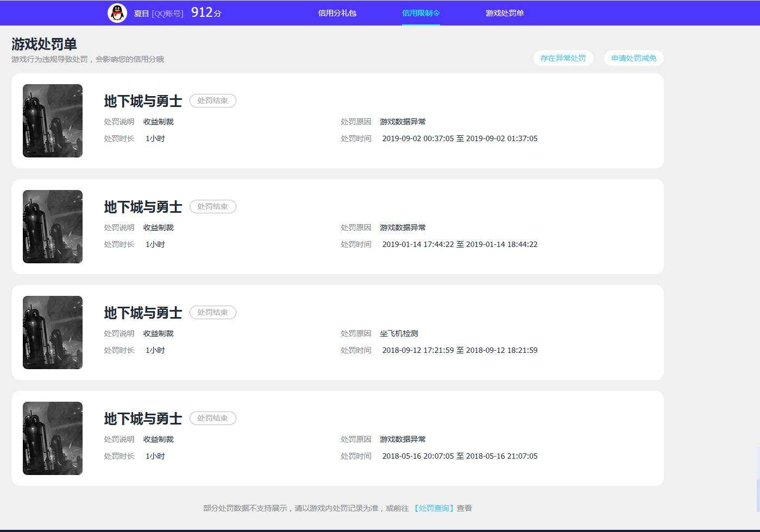
Task: Click game thumbnail of 2018-05-16 penalty
Action: point(53,438)
